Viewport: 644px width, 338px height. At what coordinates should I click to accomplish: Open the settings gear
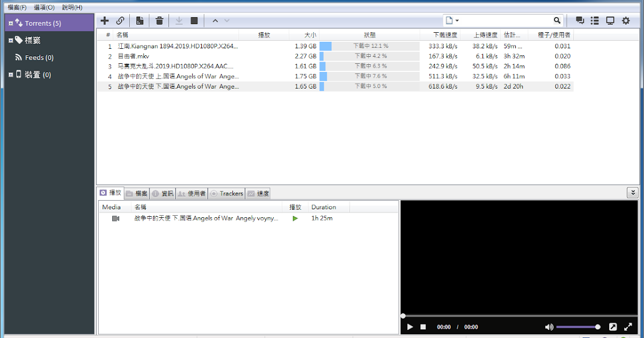(x=626, y=20)
